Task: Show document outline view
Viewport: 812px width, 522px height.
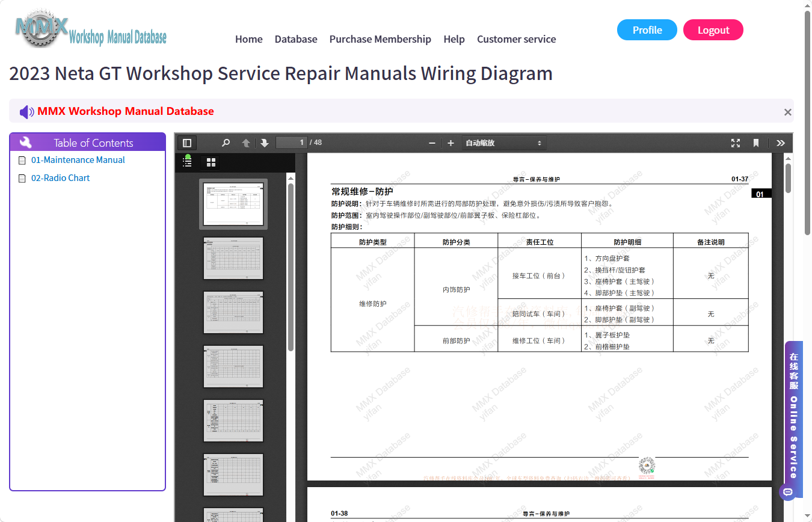Action: coord(188,162)
